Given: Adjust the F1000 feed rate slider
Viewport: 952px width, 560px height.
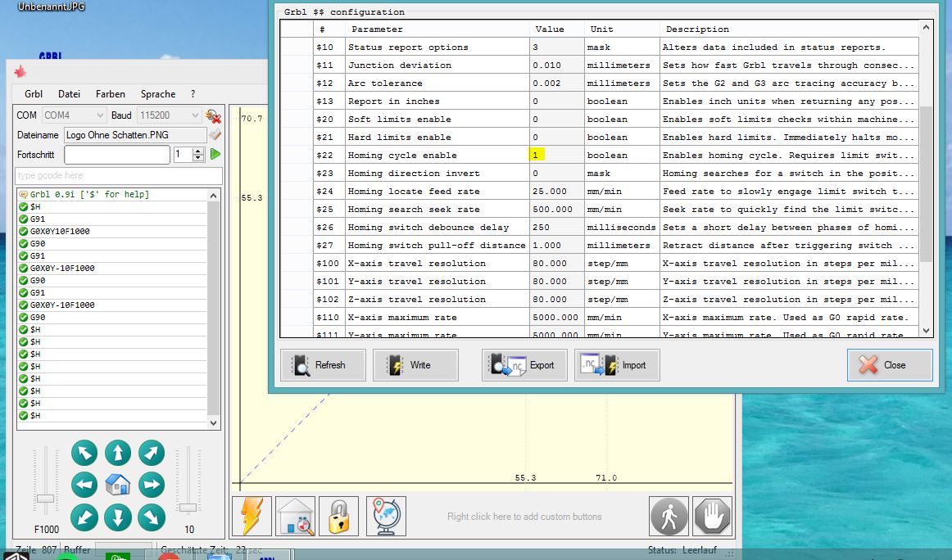Looking at the screenshot, I should click(x=46, y=499).
